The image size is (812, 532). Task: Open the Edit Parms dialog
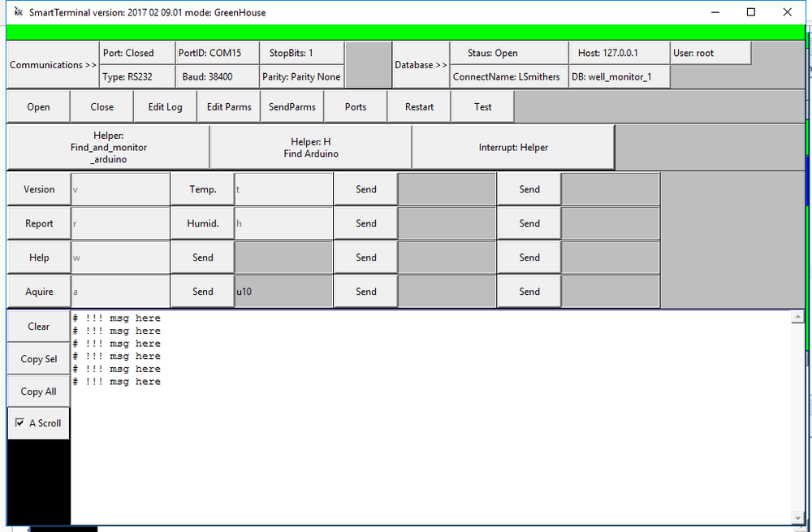[x=228, y=106]
